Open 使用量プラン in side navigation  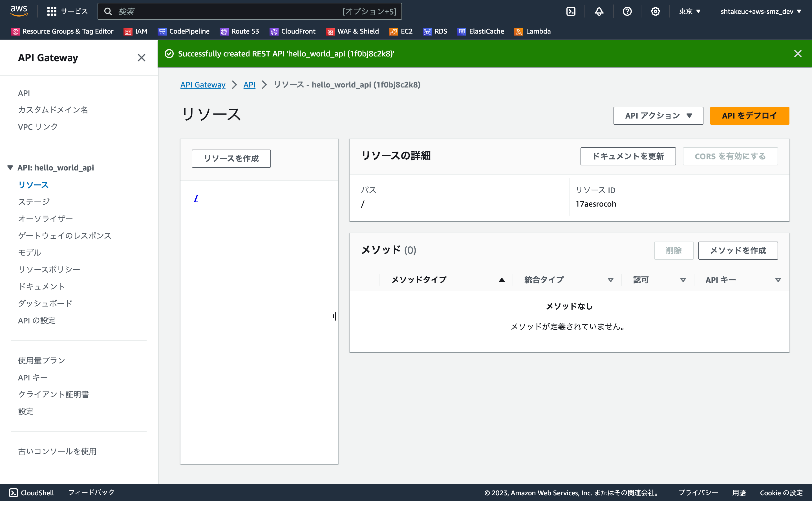point(42,360)
